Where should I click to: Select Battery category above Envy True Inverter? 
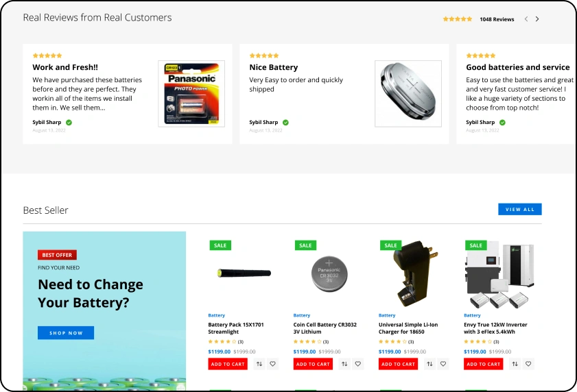coord(472,315)
